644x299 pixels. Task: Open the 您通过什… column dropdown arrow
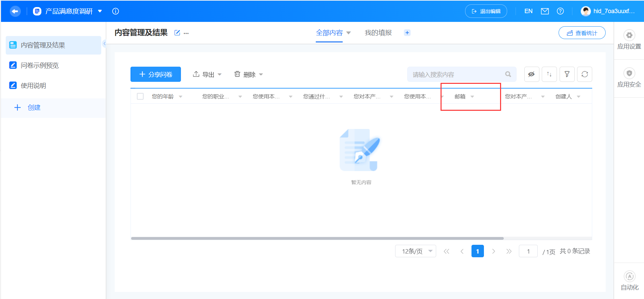(341, 97)
